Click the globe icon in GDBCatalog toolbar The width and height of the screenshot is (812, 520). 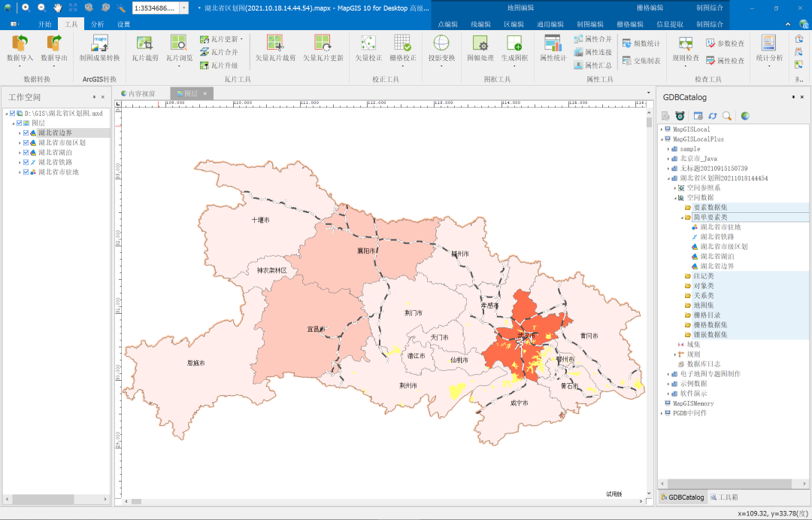[744, 116]
